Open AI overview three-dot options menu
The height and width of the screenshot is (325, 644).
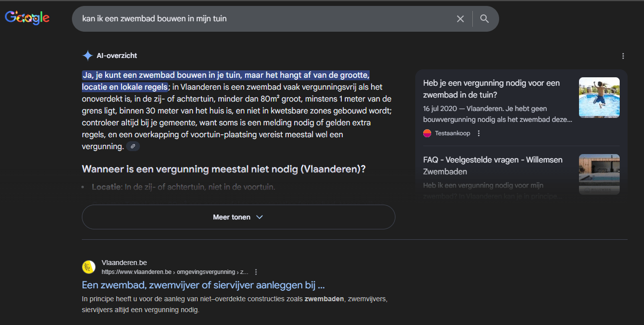pos(623,56)
